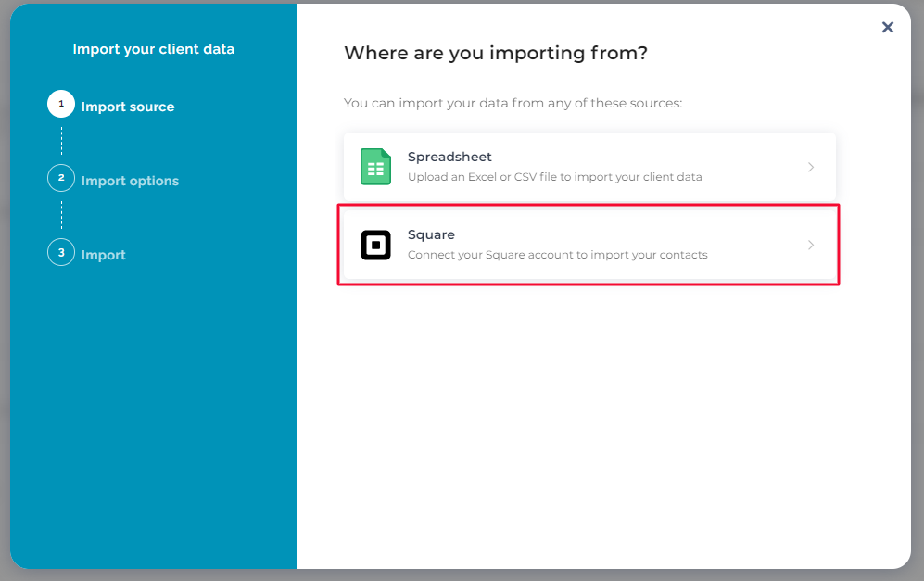Click 'Where are you importing from?' heading
The width and height of the screenshot is (924, 581).
[x=496, y=53]
